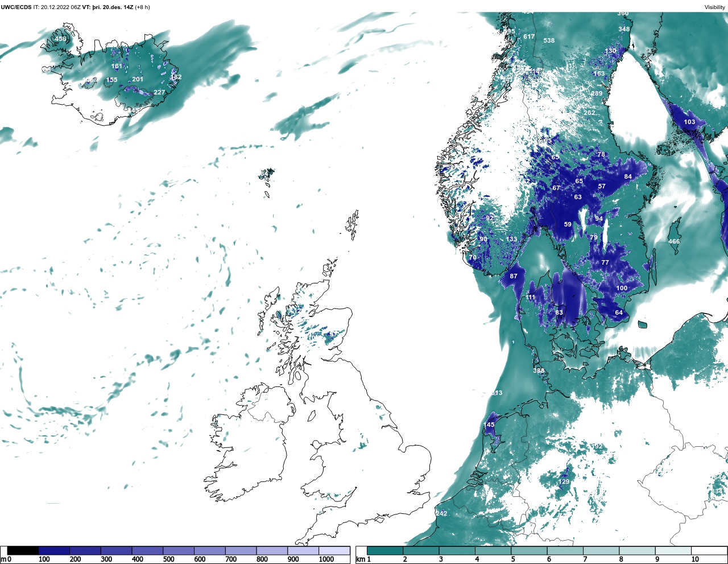This screenshot has height=564, width=728.
Task: Click the '289' value in northern Sweden
Action: pyautogui.click(x=597, y=93)
